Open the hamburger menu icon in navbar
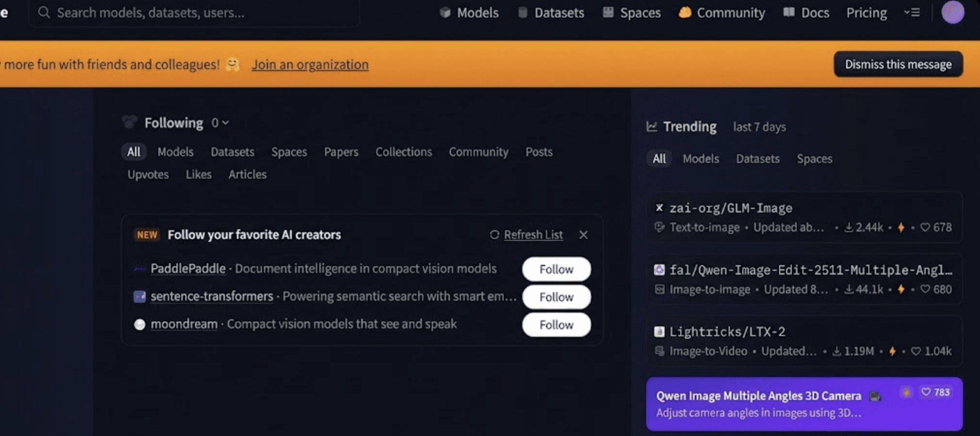This screenshot has width=980, height=436. click(x=912, y=13)
